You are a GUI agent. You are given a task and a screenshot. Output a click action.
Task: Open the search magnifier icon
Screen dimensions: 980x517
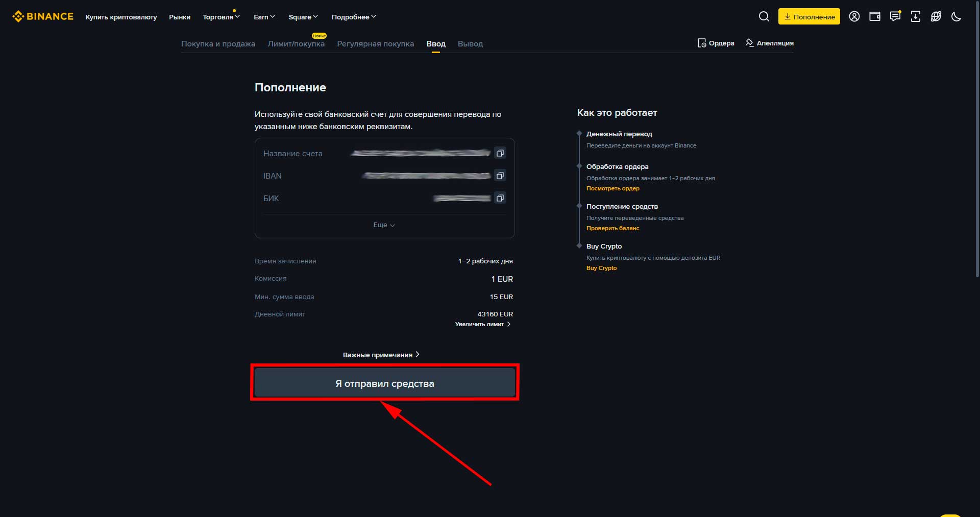(764, 16)
